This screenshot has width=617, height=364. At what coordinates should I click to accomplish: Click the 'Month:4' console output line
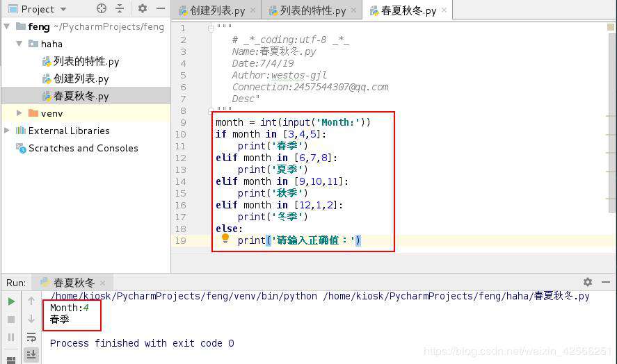point(70,308)
